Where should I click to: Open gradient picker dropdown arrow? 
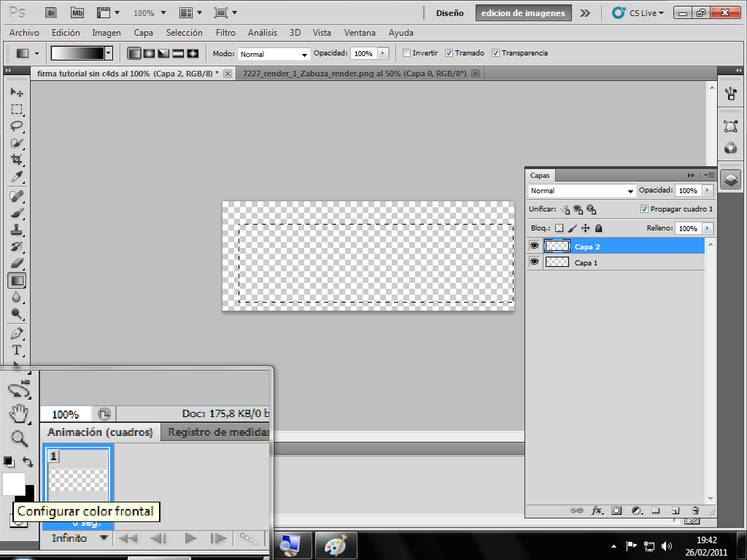[109, 53]
